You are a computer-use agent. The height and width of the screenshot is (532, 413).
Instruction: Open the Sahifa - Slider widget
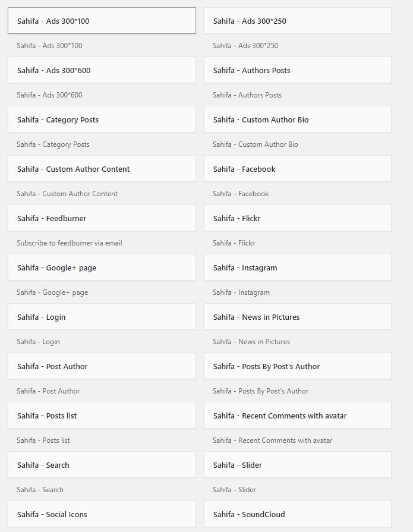pos(297,464)
